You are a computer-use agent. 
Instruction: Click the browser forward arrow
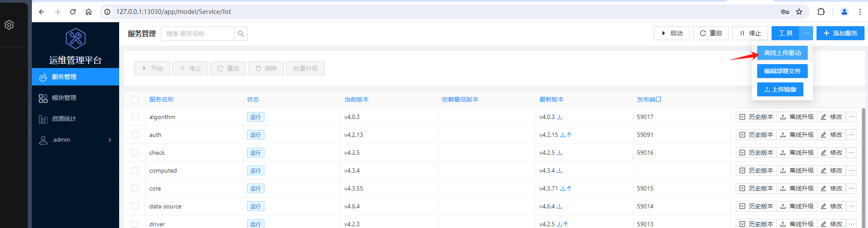pyautogui.click(x=57, y=12)
